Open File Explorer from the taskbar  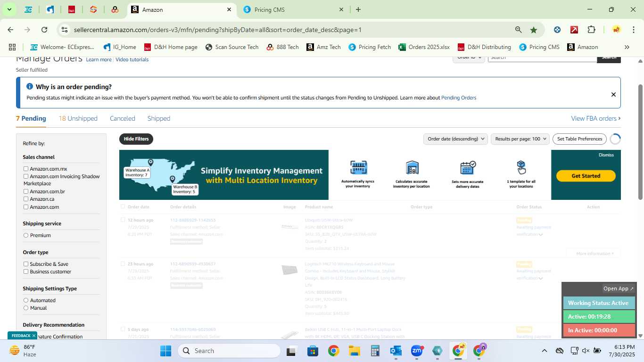[x=355, y=351]
